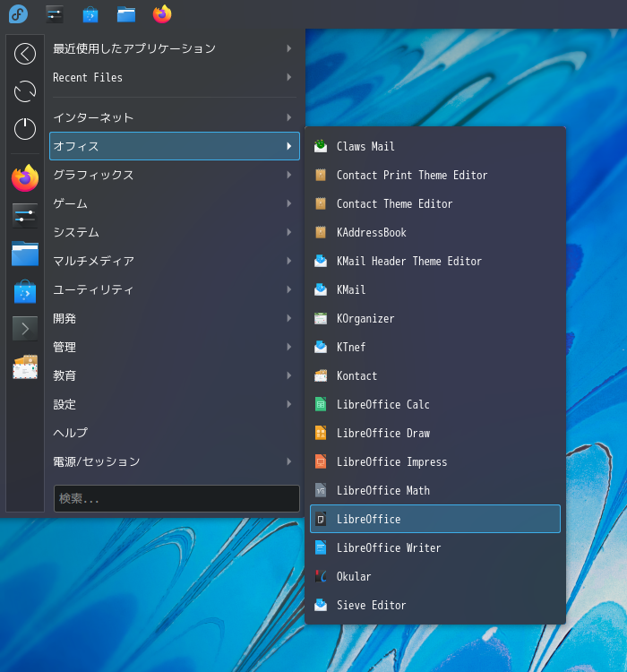This screenshot has width=627, height=672.
Task: Expand the ユーティリティ category arrow
Action: tap(289, 289)
